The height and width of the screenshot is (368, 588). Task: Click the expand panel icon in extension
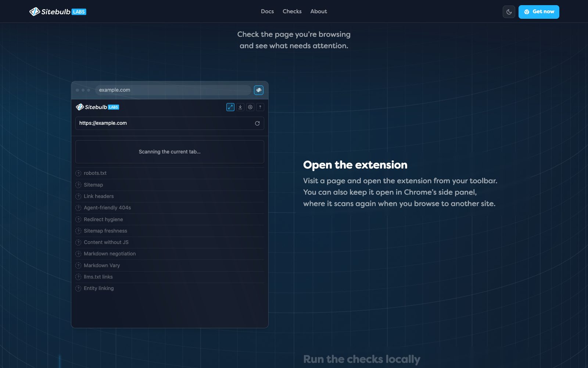pos(230,107)
